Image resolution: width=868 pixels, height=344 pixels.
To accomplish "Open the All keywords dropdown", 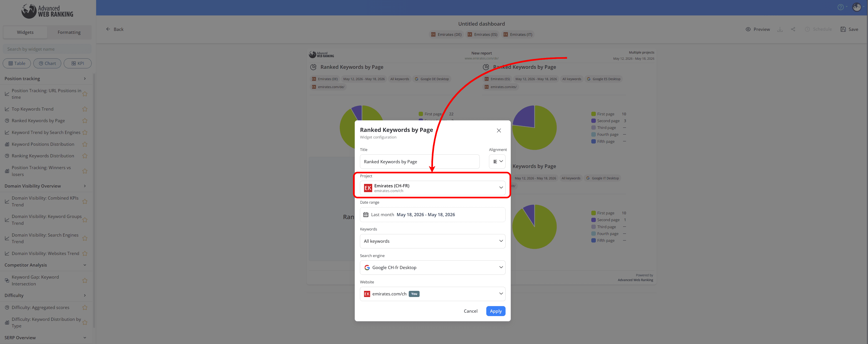I will 432,241.
